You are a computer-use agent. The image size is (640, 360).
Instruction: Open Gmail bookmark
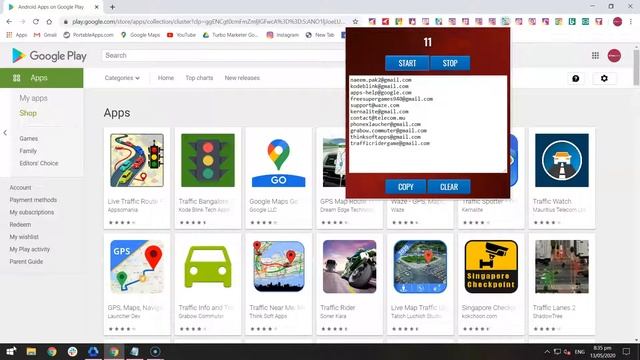45,35
